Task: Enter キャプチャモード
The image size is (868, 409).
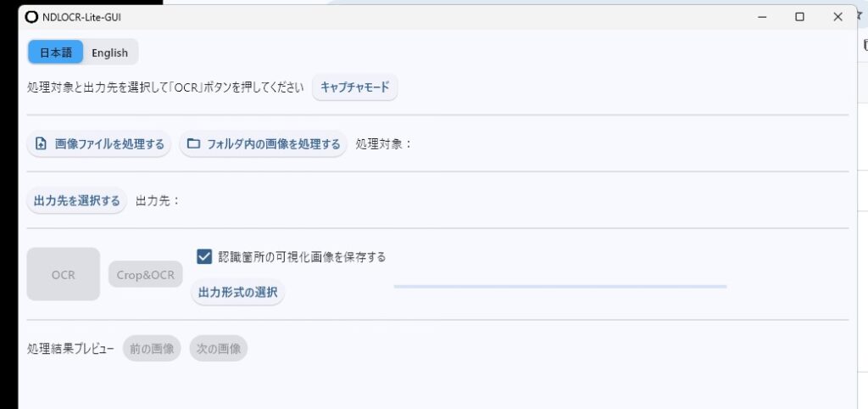Action: [x=354, y=87]
